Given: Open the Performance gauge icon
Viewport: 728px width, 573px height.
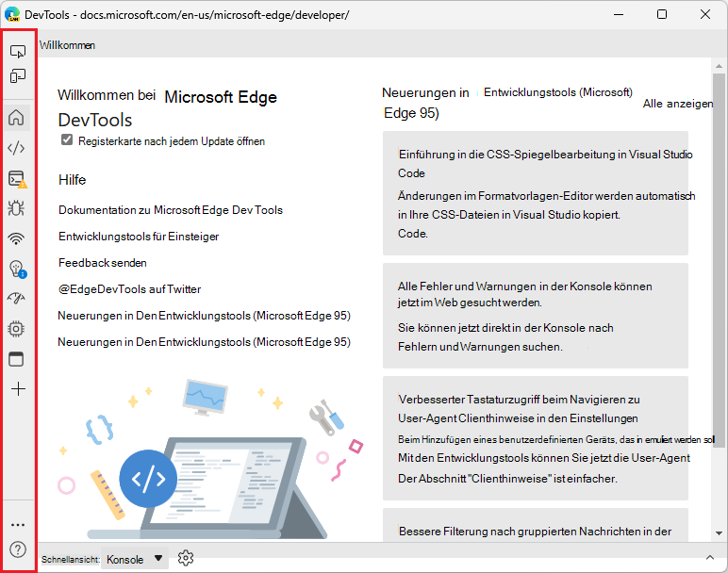Looking at the screenshot, I should tap(16, 299).
